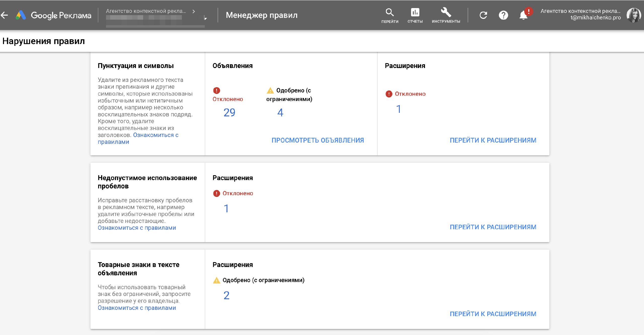
Task: Open the notifications bell icon
Action: coord(524,15)
